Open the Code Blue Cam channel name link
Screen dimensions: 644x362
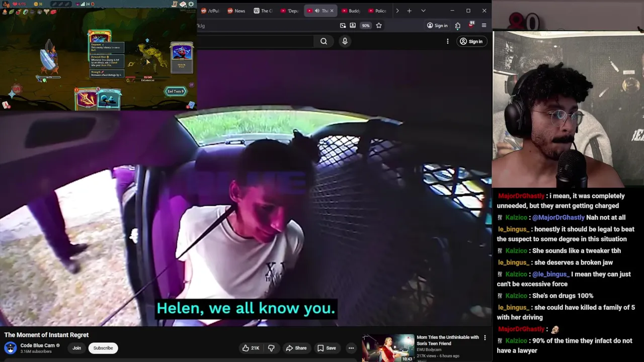[x=37, y=345]
